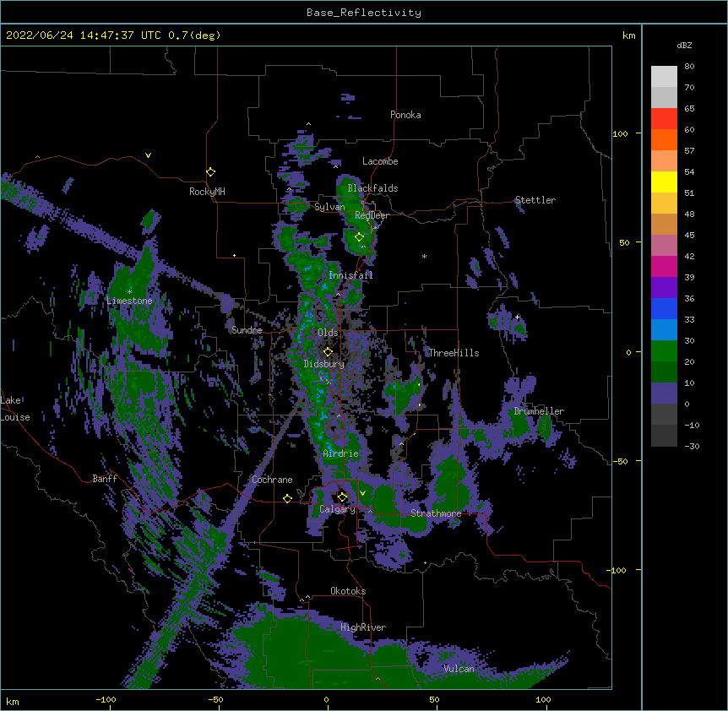Click the yellow diamond marker below RedDeer

[x=359, y=237]
